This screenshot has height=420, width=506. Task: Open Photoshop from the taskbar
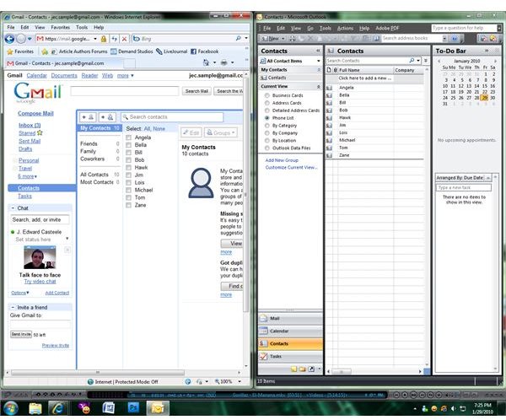[133, 408]
